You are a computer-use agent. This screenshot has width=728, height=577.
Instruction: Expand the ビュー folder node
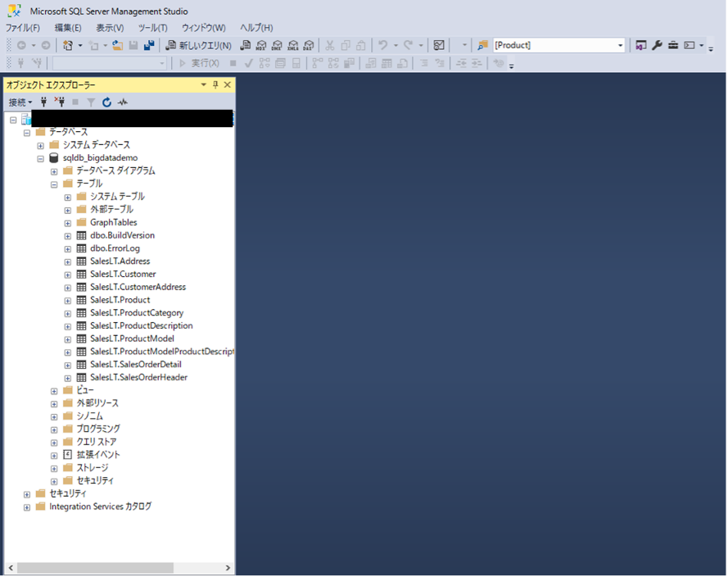pos(54,391)
